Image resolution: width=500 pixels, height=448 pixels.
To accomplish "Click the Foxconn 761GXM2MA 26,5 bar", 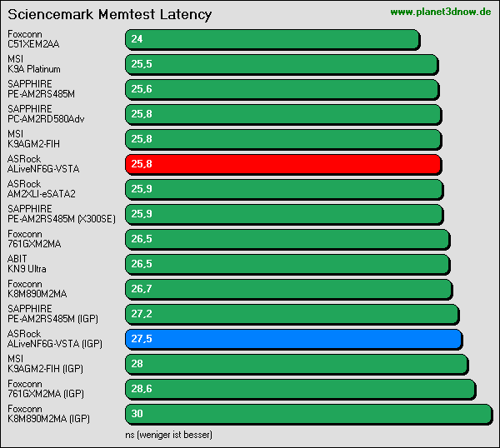I will tap(287, 239).
